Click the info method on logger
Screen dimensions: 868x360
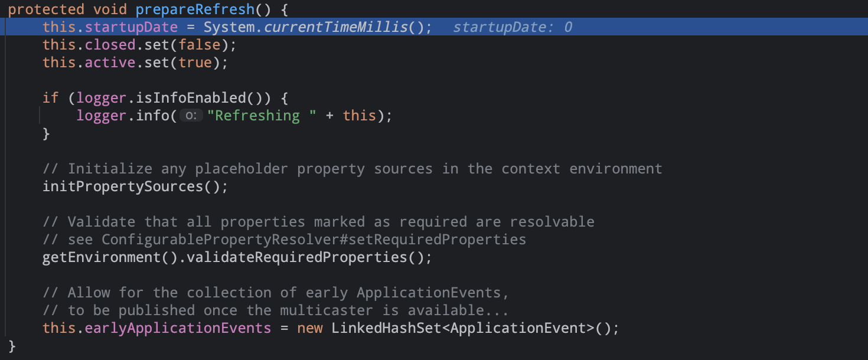(x=152, y=116)
